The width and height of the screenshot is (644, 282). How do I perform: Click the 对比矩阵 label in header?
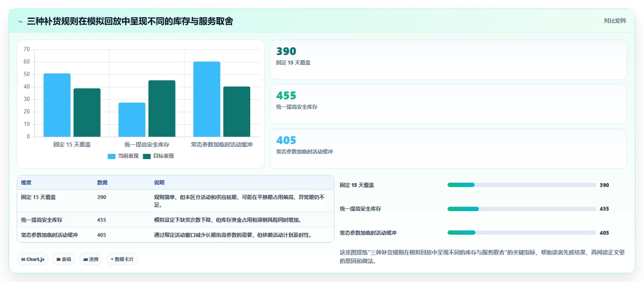click(615, 21)
